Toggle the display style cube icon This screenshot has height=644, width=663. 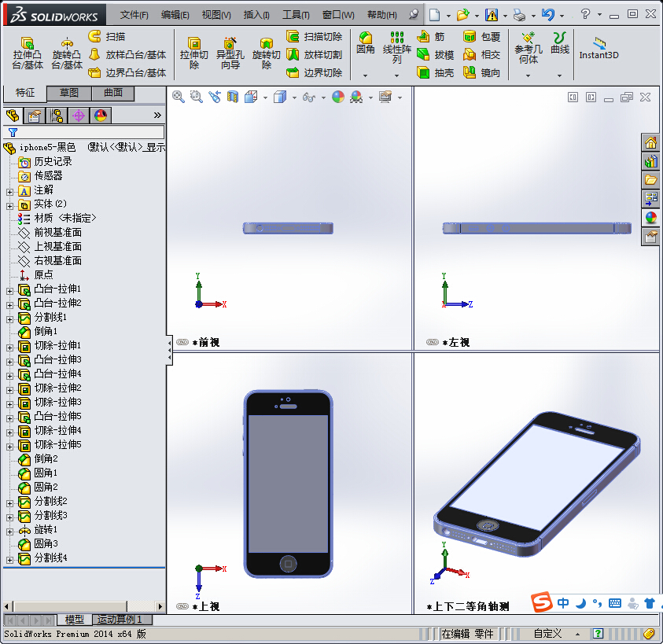click(280, 97)
